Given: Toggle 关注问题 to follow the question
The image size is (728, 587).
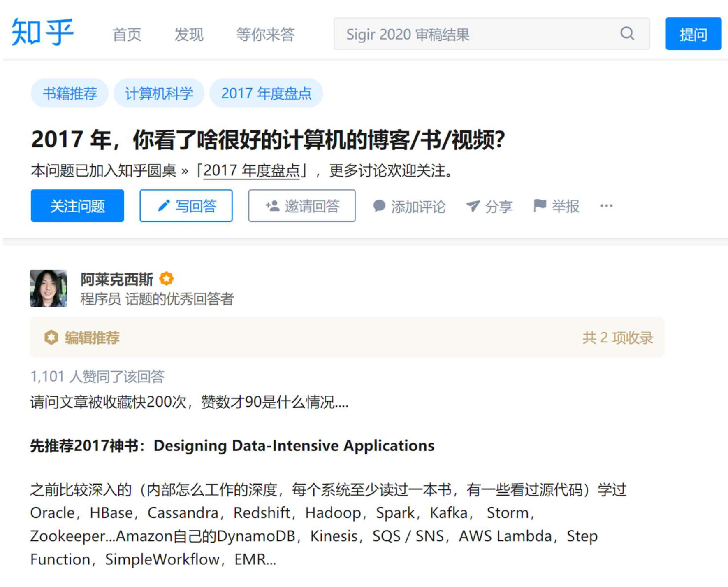Looking at the screenshot, I should 77,206.
